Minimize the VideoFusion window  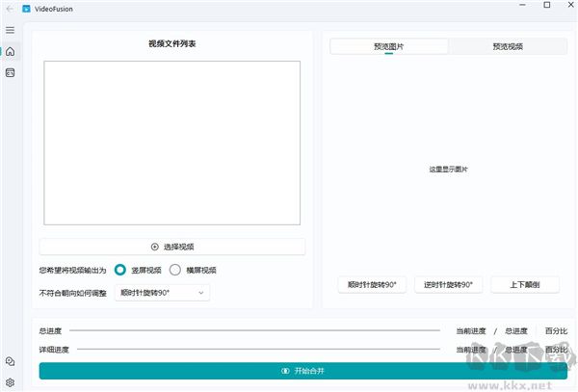pos(523,5)
